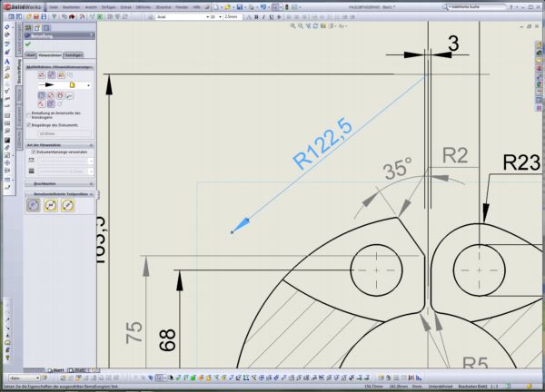The image size is (545, 392).
Task: Click the Open folder icon in title toolbar
Action: (x=227, y=7)
